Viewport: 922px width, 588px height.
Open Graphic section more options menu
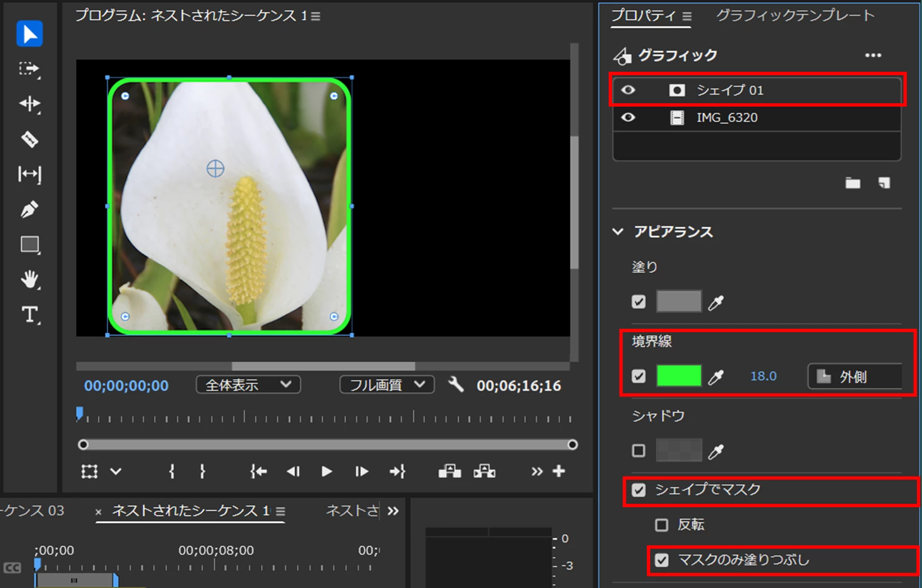point(873,55)
